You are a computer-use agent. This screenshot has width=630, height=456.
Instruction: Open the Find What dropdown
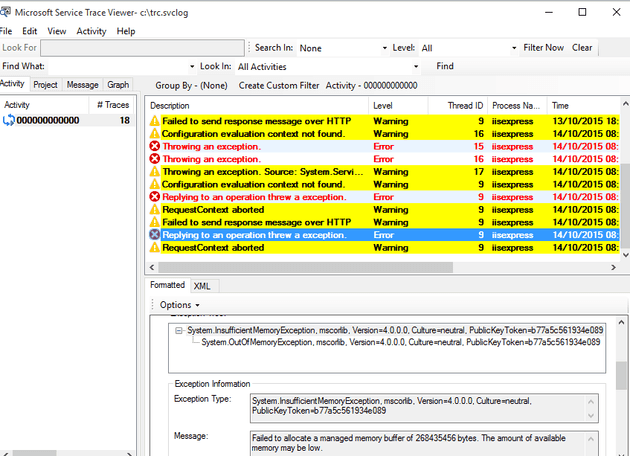[x=192, y=66]
